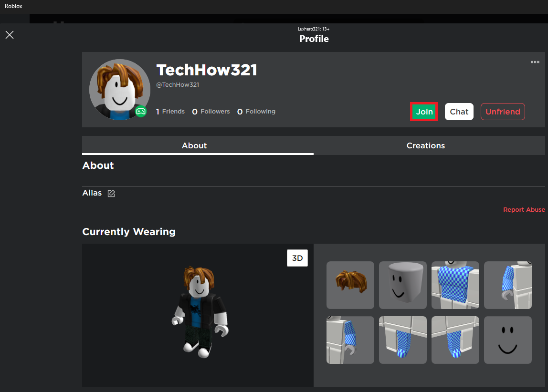The height and width of the screenshot is (392, 548).
Task: Open the Followers list
Action: point(211,111)
